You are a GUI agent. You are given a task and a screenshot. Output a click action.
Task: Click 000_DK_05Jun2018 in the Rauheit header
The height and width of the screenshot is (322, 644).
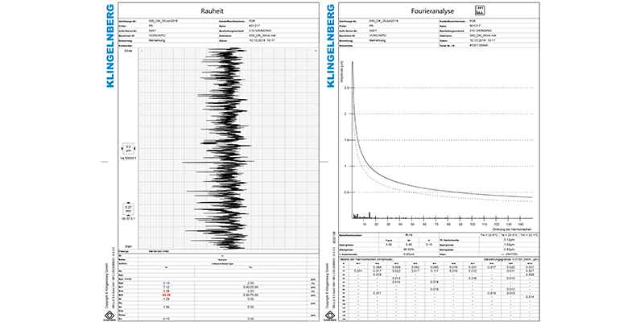(x=163, y=20)
